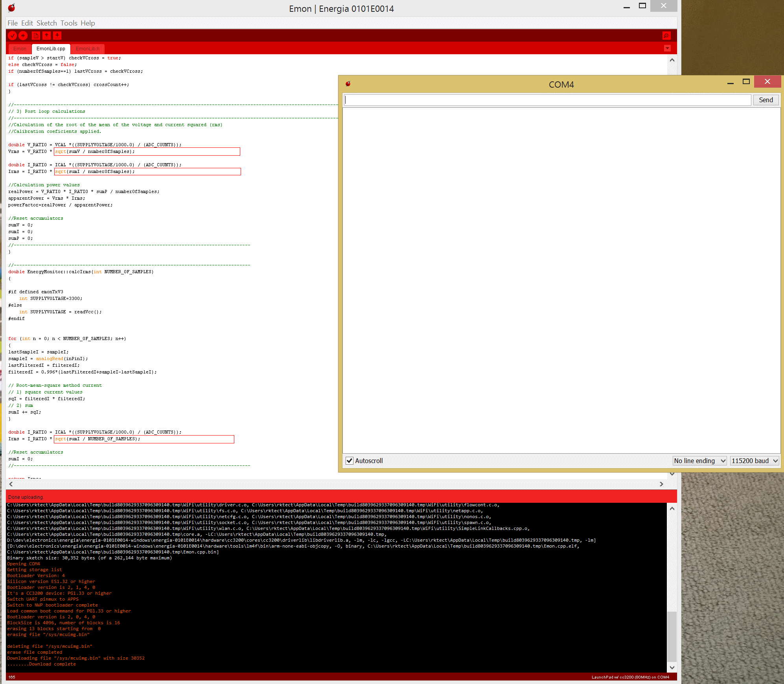Open the Help menu

click(x=88, y=23)
